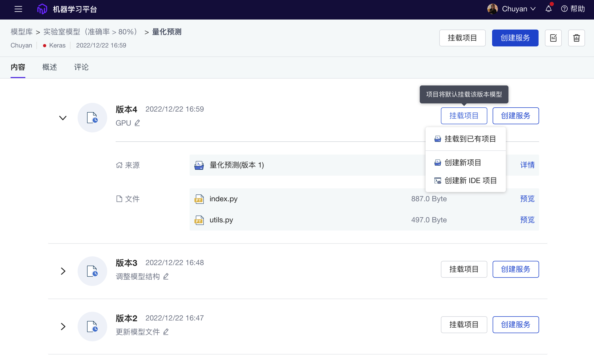The image size is (594, 364).
Task: Expand the 版本2 section
Action: (x=63, y=327)
